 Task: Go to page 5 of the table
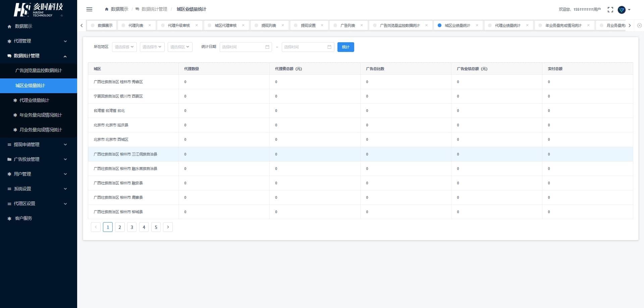coord(156,227)
